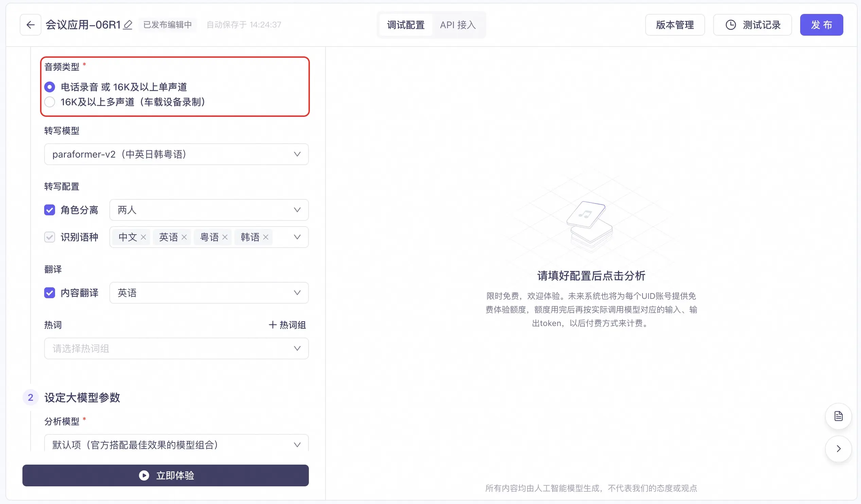The width and height of the screenshot is (861, 504).
Task: Open the 转写模型 paraformer-v2 dropdown
Action: point(176,154)
